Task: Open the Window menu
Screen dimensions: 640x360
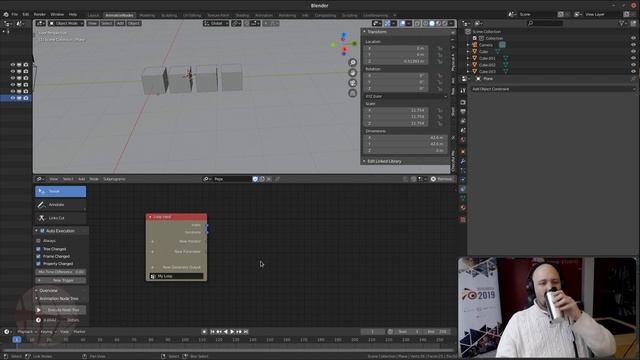Action: 57,14
